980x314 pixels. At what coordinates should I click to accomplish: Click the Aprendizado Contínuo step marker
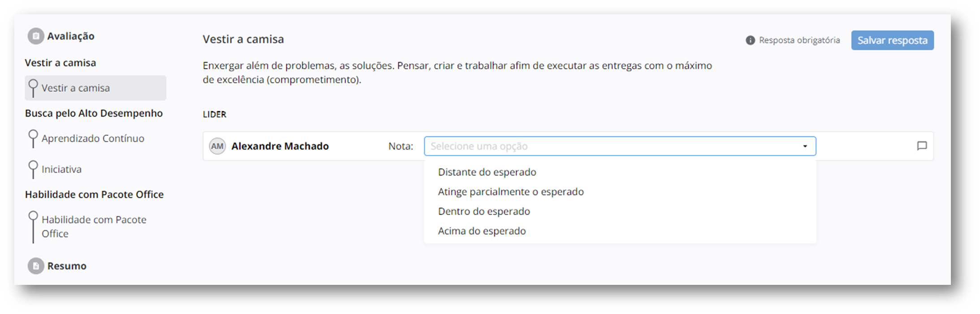[33, 135]
